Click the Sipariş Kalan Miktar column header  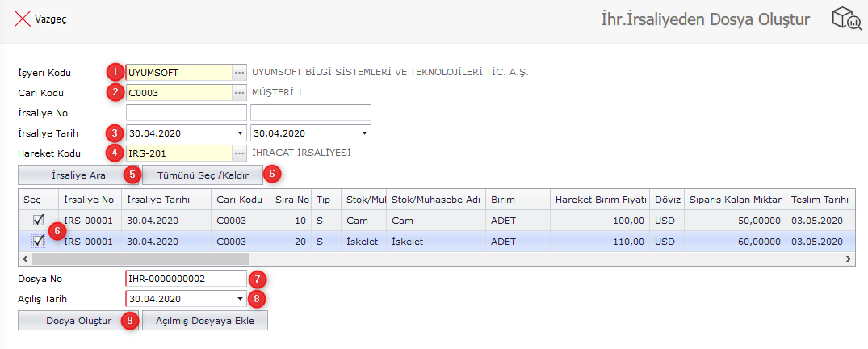735,200
